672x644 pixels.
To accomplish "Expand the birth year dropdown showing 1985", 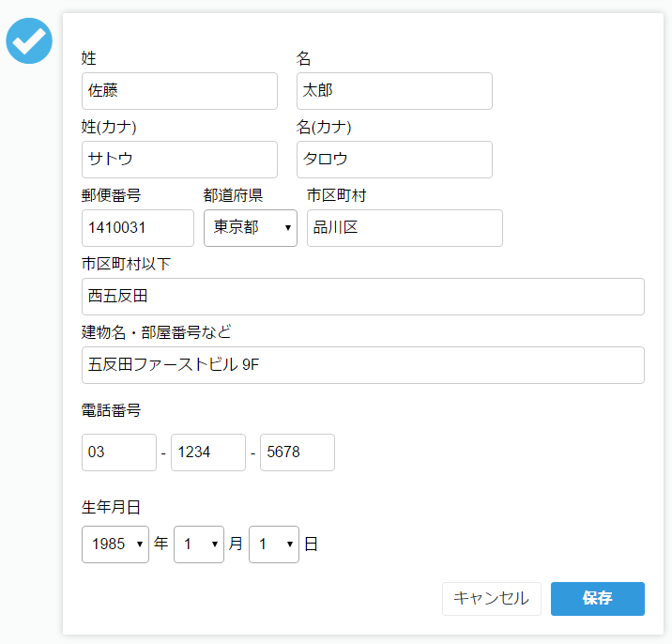I will coord(115,544).
